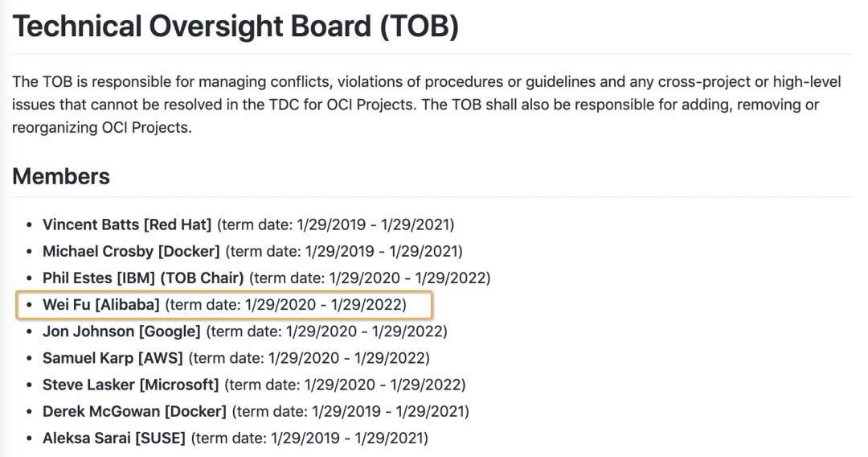Viewport: 868px width, 457px height.
Task: Select Aleksa Sarai [SUSE] member name
Action: (114, 438)
